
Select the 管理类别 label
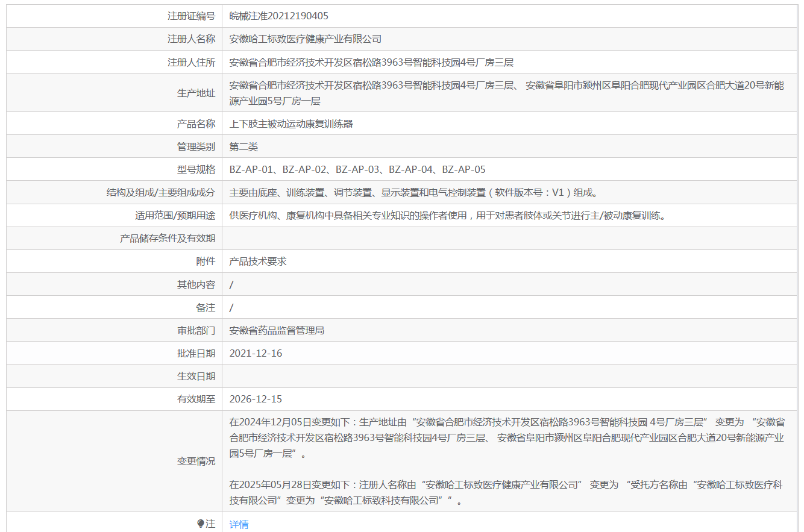pyautogui.click(x=196, y=146)
